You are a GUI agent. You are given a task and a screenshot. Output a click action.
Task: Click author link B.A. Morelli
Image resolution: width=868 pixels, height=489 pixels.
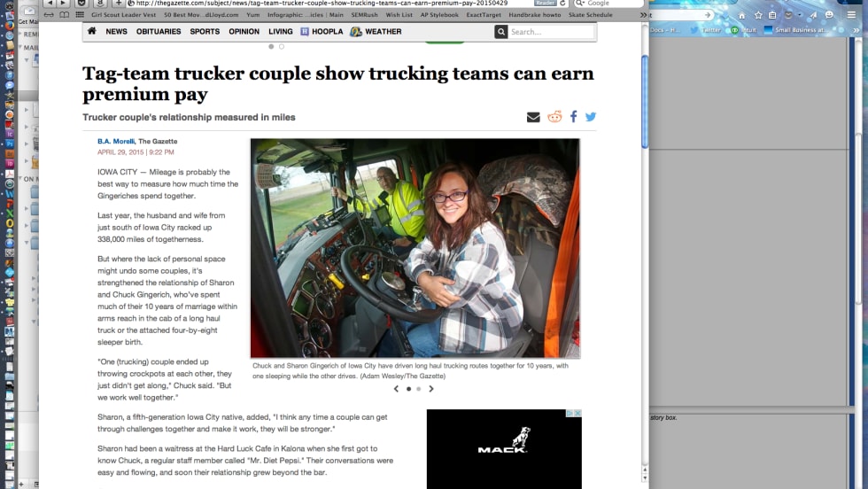pyautogui.click(x=115, y=142)
